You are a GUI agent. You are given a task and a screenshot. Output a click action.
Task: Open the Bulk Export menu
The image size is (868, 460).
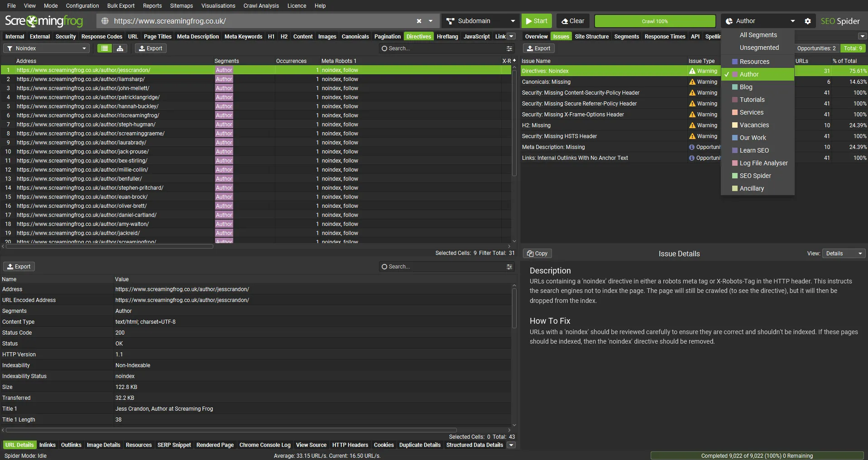(x=121, y=6)
